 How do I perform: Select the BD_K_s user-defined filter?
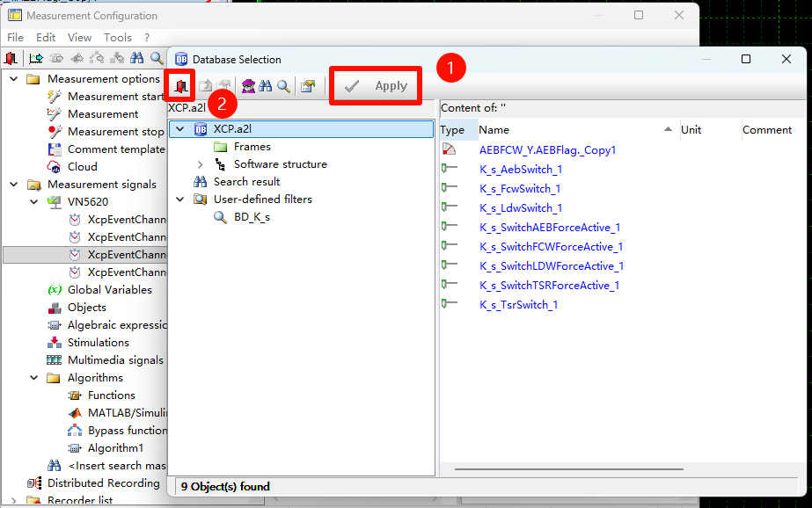[252, 217]
